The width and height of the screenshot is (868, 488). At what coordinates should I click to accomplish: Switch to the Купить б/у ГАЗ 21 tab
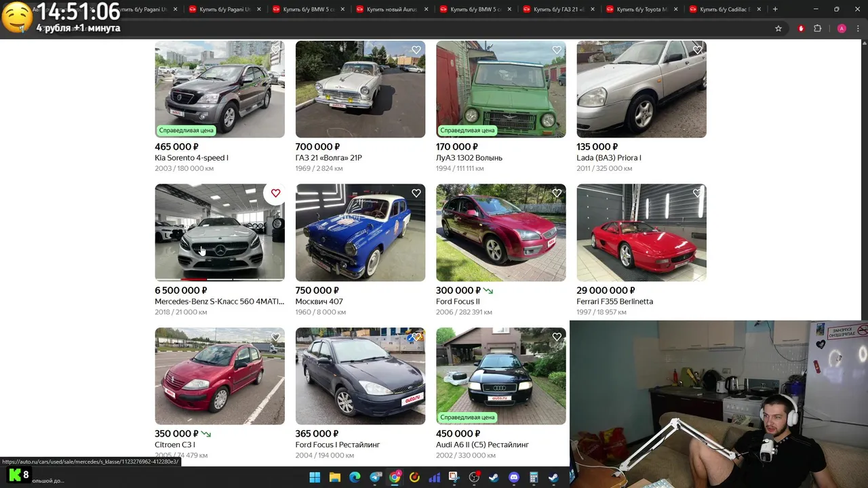tap(559, 9)
